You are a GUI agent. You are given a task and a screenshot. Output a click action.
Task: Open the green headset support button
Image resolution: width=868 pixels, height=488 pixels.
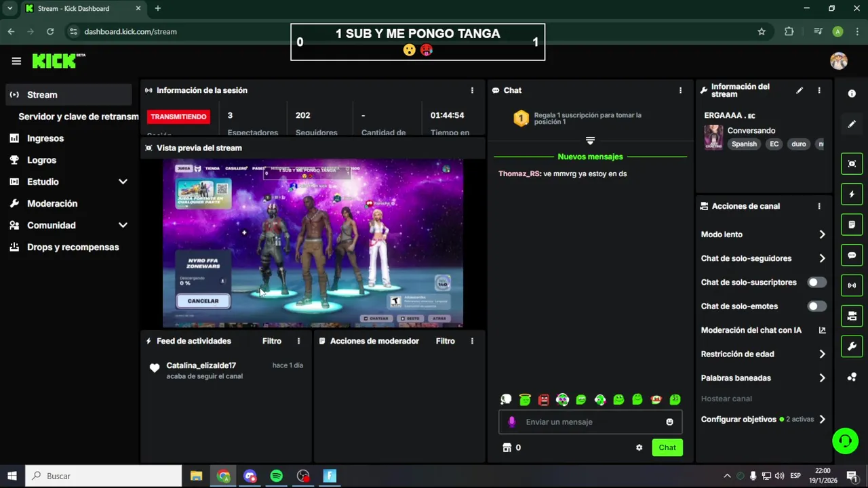coord(845,441)
